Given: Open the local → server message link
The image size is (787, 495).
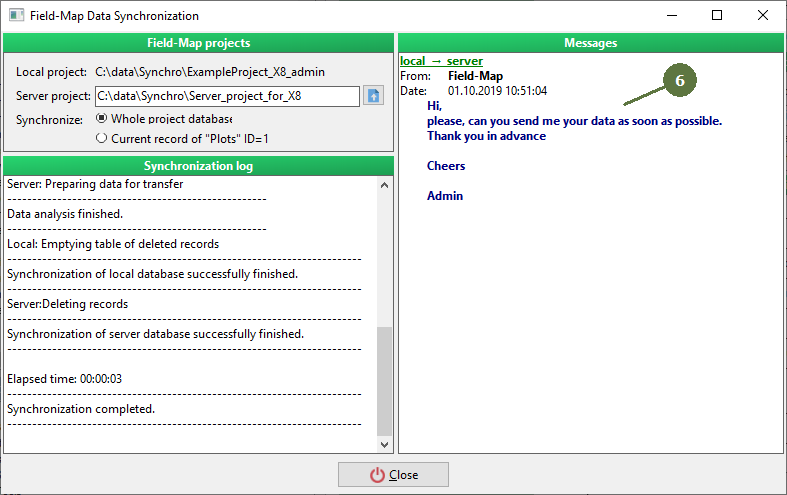Looking at the screenshot, I should [441, 61].
